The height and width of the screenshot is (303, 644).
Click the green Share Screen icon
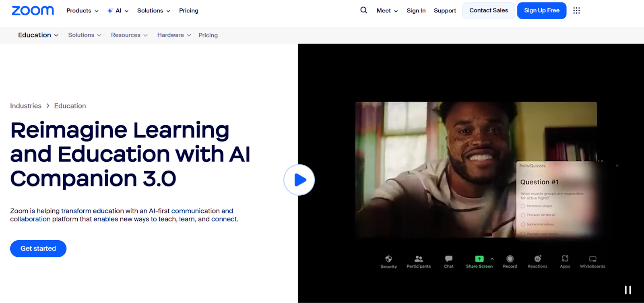pyautogui.click(x=479, y=258)
